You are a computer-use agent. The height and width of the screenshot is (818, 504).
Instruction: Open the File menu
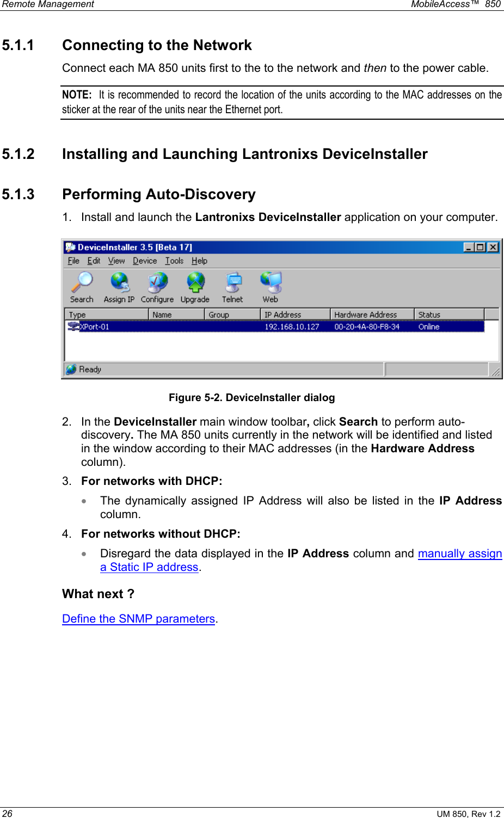pos(73,261)
